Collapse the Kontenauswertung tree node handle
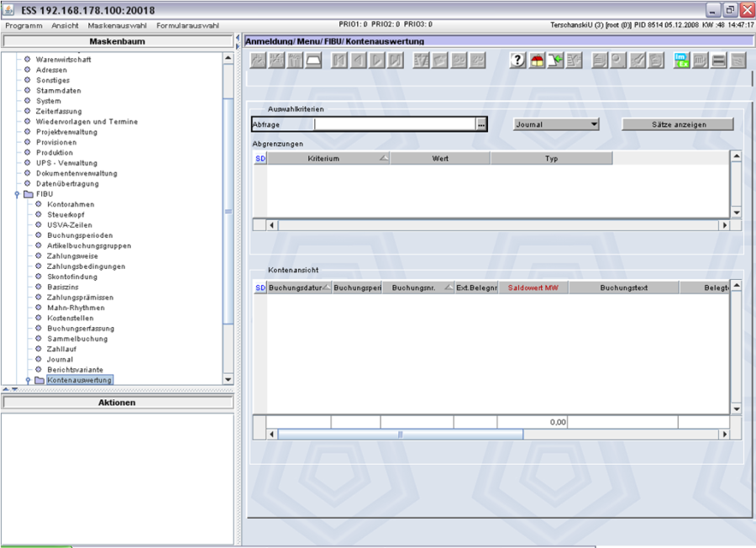 pos(28,381)
